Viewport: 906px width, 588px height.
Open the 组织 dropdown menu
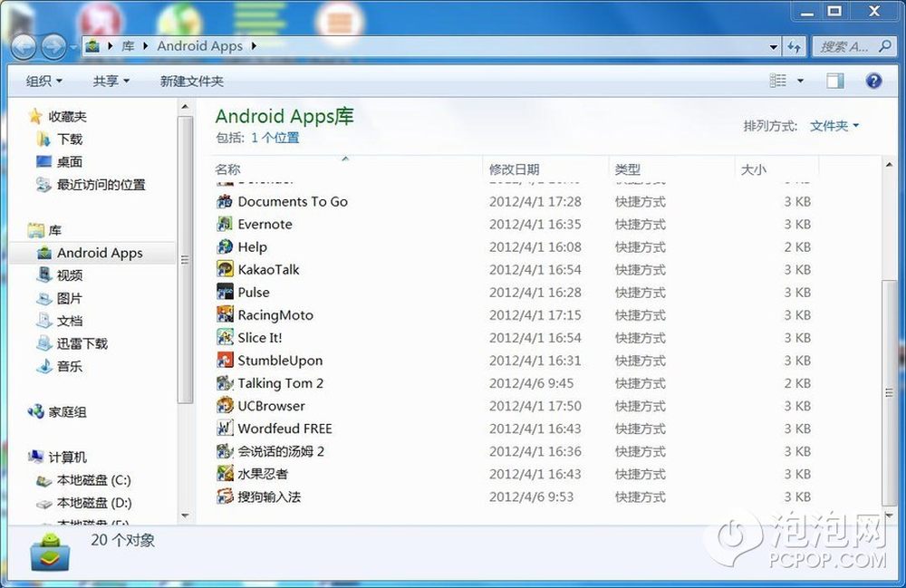(43, 82)
